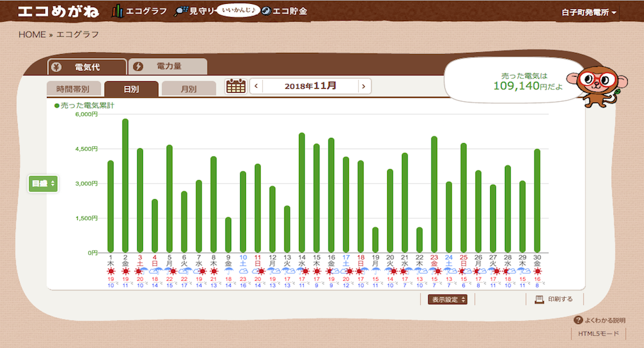Open the calendar date picker icon

pos(236,86)
